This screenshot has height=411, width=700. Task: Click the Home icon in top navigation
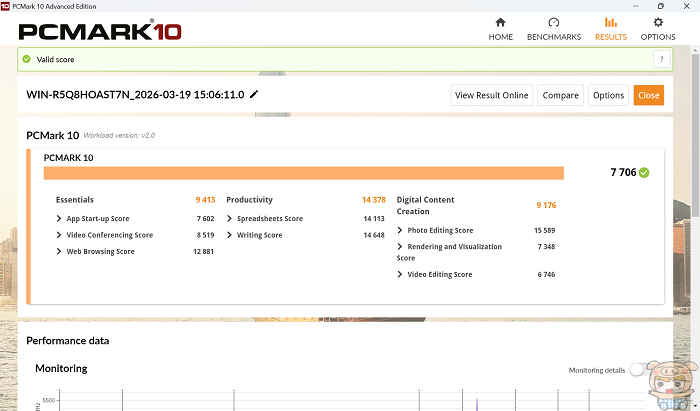(x=500, y=23)
